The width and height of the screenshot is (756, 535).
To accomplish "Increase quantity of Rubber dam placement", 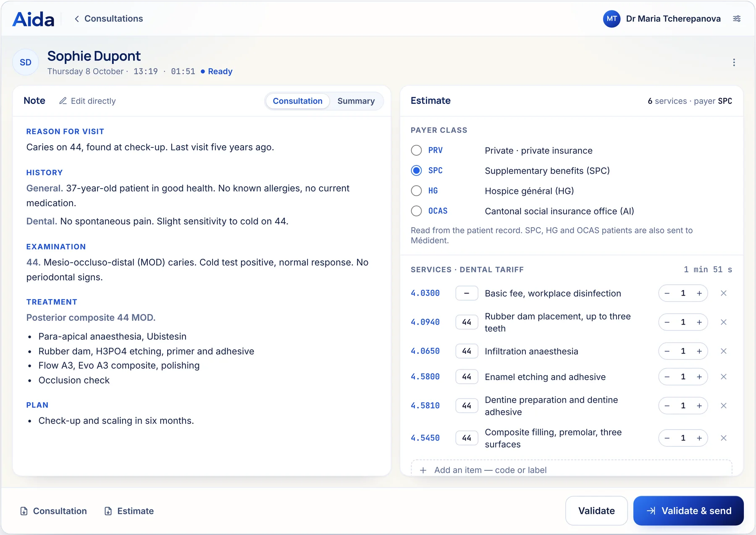I will tap(699, 322).
